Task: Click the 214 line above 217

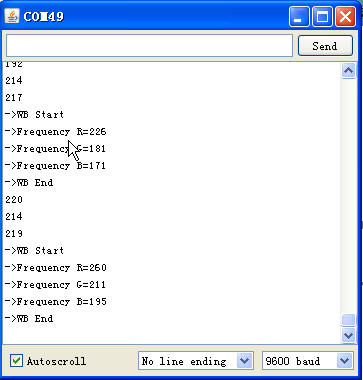Action: (14, 81)
